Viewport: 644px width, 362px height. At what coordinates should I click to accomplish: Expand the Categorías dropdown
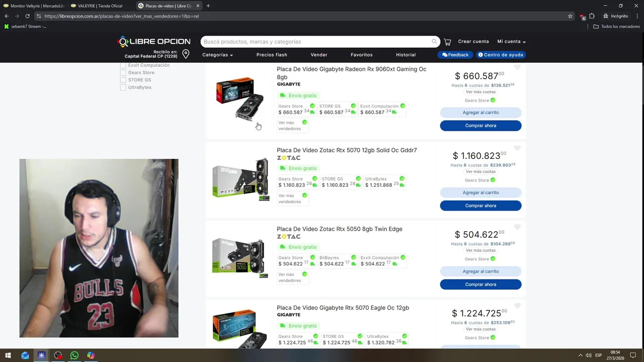pyautogui.click(x=217, y=55)
